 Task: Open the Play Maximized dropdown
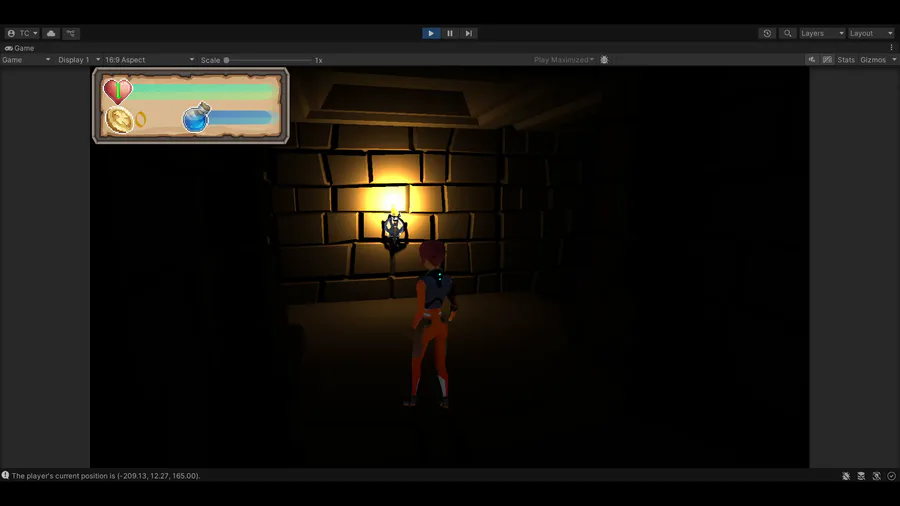tap(564, 60)
